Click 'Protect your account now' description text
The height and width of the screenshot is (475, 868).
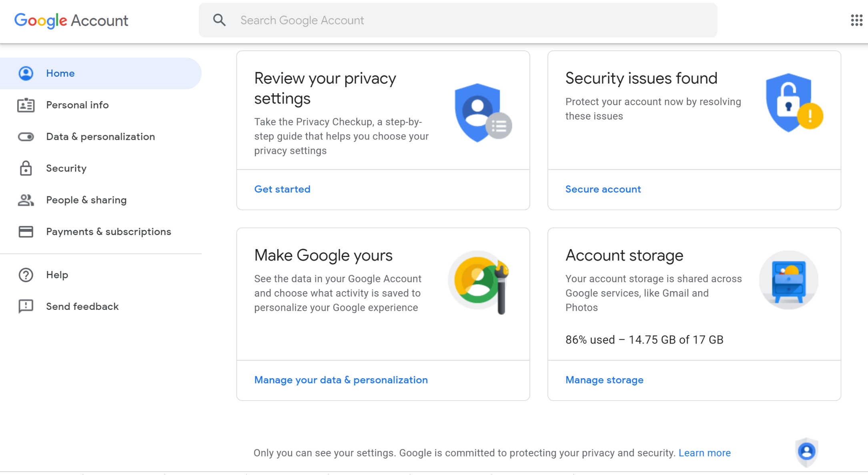tap(653, 109)
